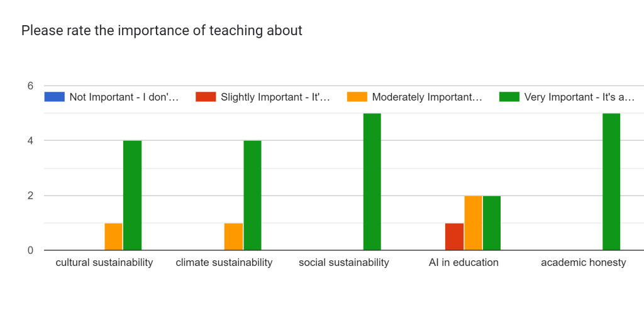Click the green bar for academic honesty
The width and height of the screenshot is (644, 315).
[611, 182]
